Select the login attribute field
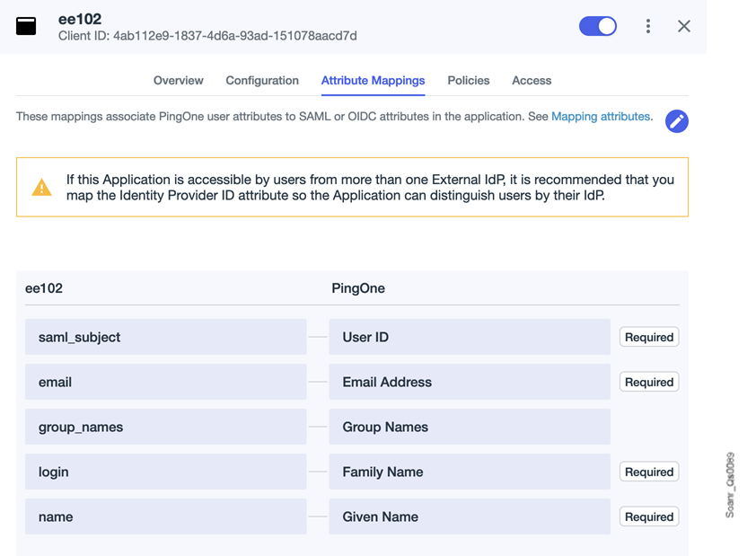 click(x=165, y=472)
